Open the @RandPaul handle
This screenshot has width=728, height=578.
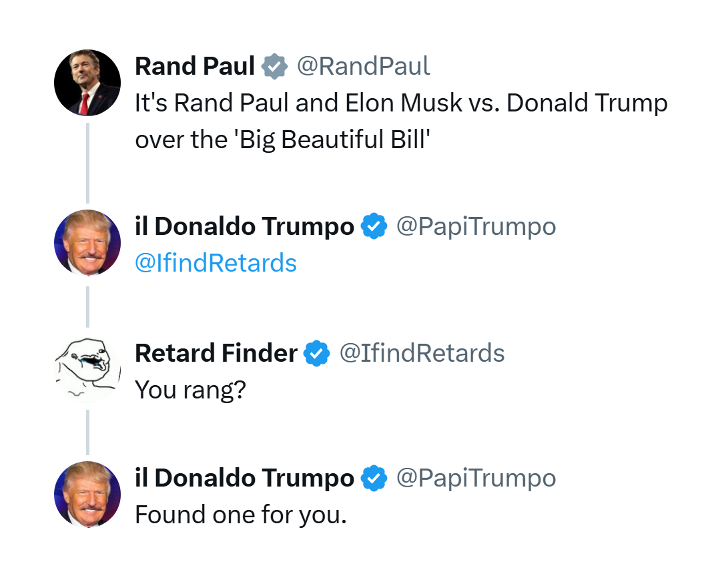coord(364,66)
